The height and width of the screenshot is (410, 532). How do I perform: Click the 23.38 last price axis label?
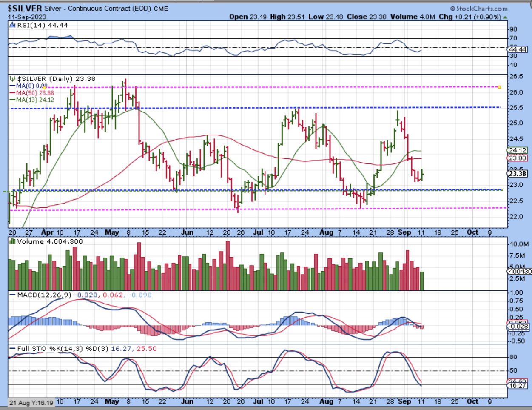pos(518,174)
